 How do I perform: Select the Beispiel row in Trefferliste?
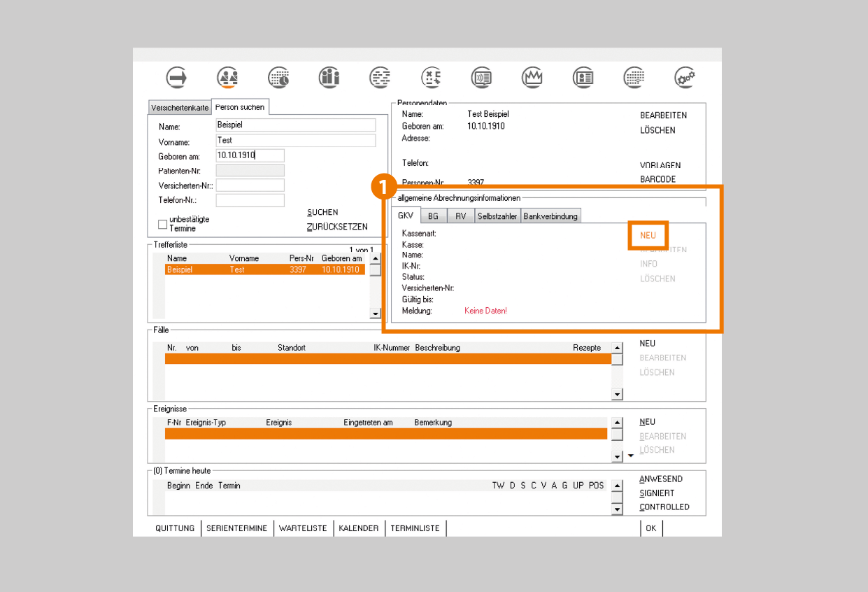[264, 269]
